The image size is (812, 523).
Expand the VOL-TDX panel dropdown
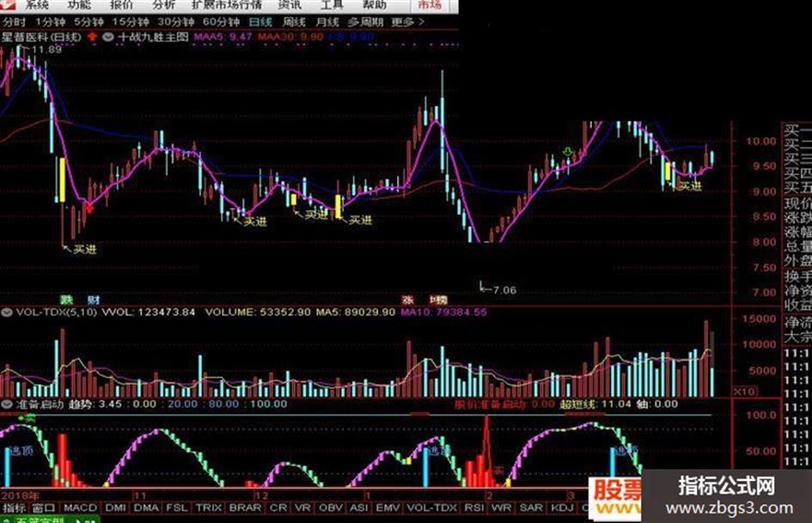(x=7, y=313)
